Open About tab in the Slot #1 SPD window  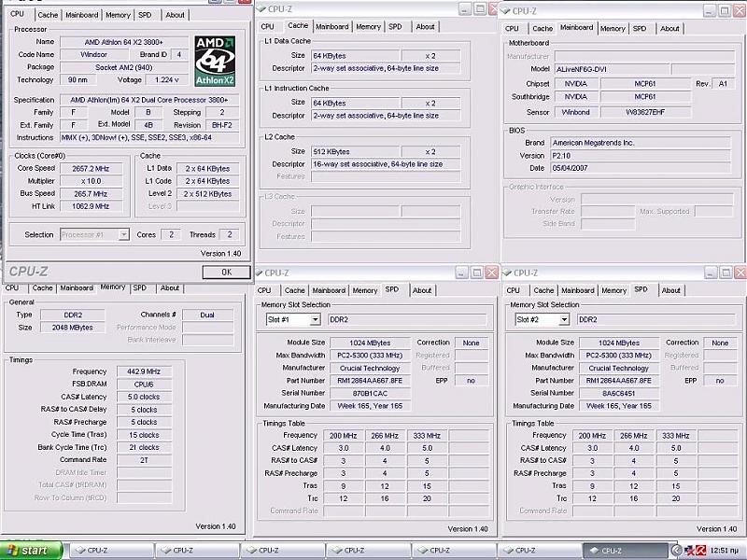(422, 290)
